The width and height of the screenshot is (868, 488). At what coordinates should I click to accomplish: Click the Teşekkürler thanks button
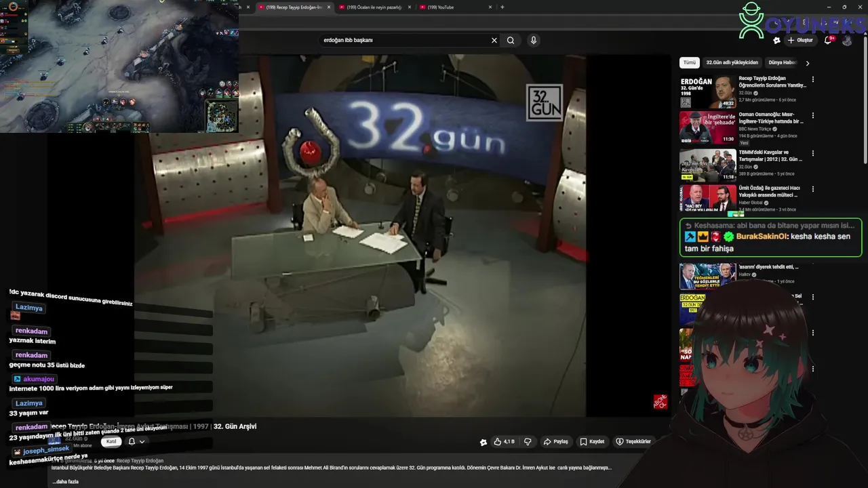(633, 441)
